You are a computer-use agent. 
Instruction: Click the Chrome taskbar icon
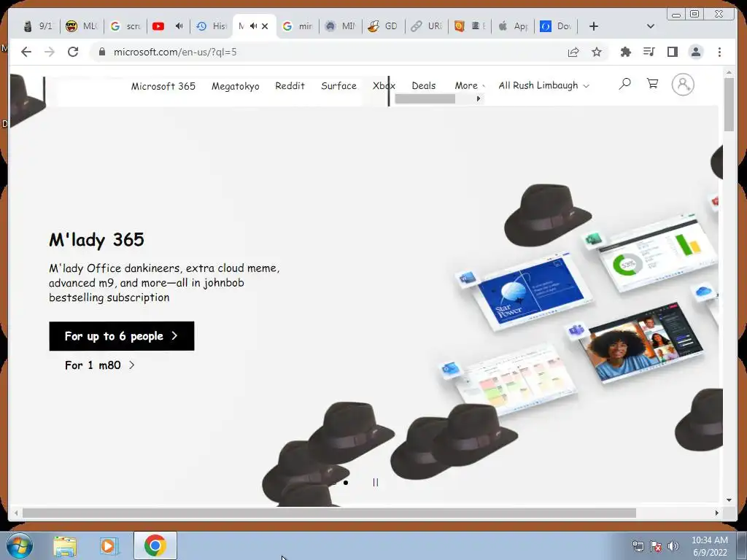(x=155, y=545)
